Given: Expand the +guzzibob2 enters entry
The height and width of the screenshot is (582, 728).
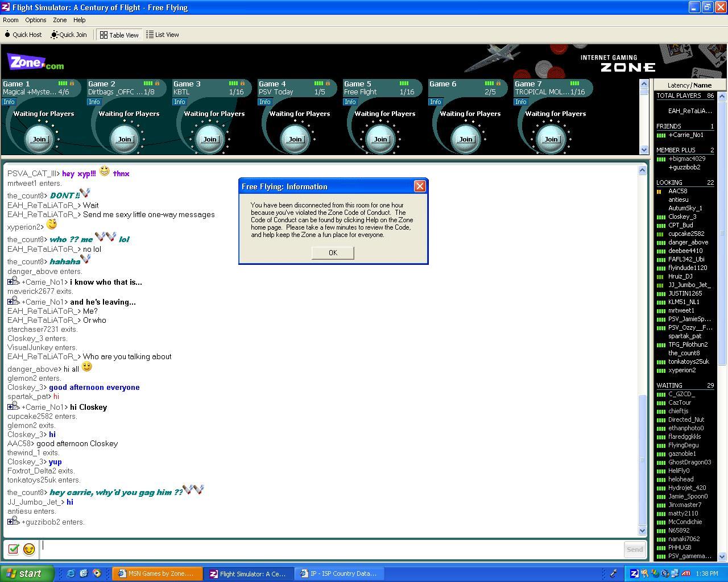Looking at the screenshot, I should (x=10, y=522).
